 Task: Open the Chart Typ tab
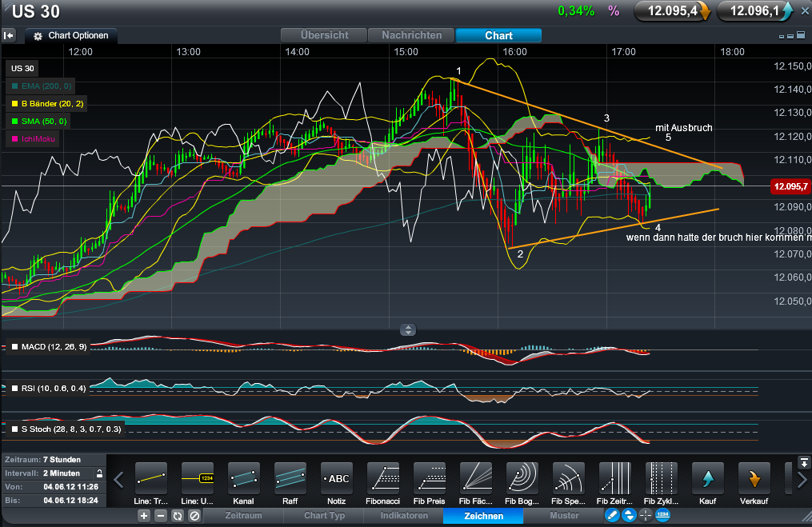pos(324,516)
